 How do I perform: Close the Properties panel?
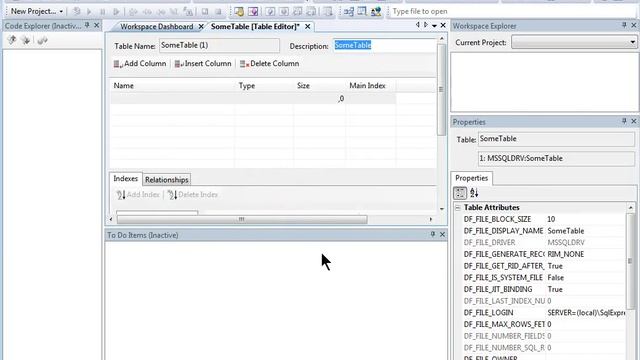(633, 121)
